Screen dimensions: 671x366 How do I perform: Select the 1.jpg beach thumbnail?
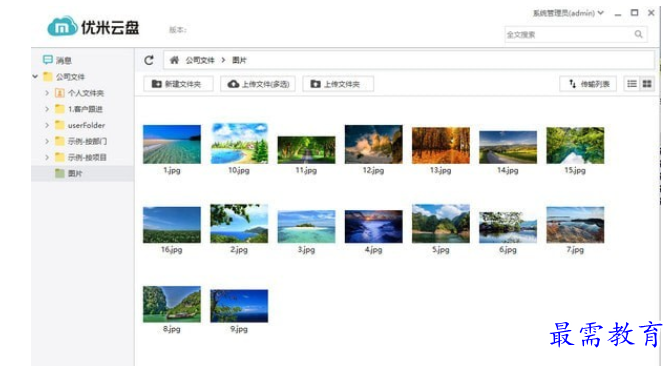click(x=172, y=144)
